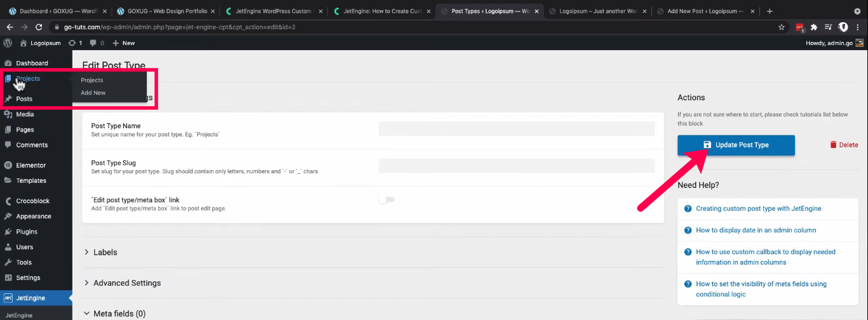Go back in browser history
The image size is (868, 320).
pos(10,27)
